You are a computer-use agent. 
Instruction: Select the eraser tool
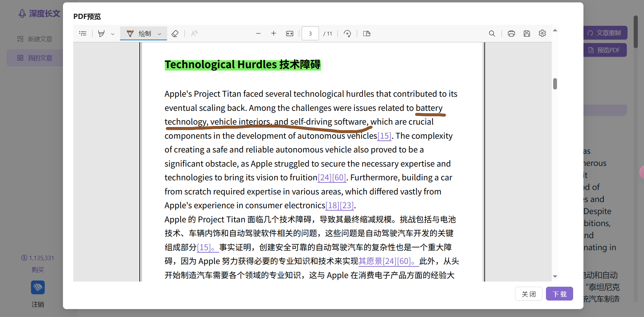coord(175,33)
